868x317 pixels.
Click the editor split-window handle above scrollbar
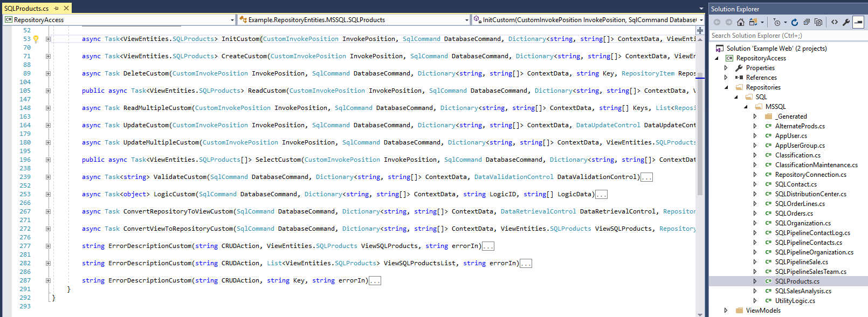[700, 31]
